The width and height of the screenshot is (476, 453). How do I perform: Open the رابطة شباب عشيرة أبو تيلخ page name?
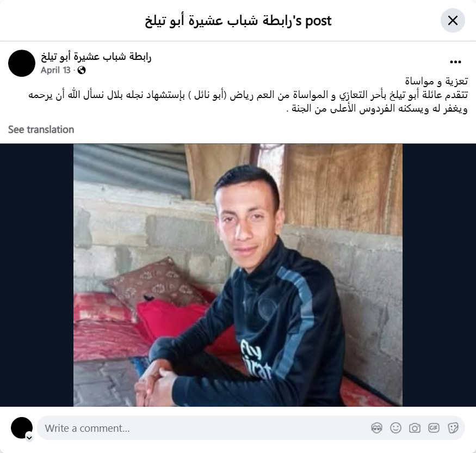tap(96, 57)
